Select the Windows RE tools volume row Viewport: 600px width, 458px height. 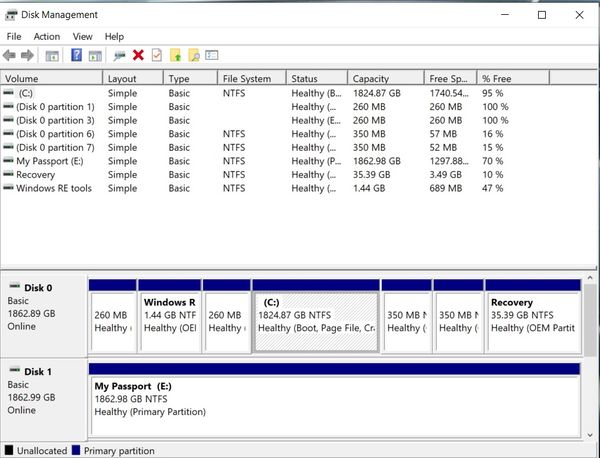point(53,188)
